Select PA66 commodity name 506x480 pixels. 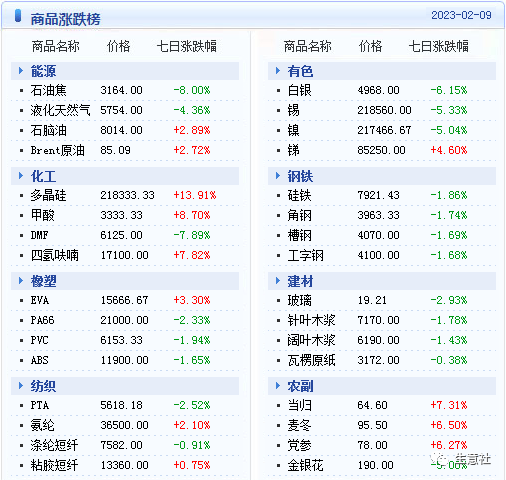(42, 320)
